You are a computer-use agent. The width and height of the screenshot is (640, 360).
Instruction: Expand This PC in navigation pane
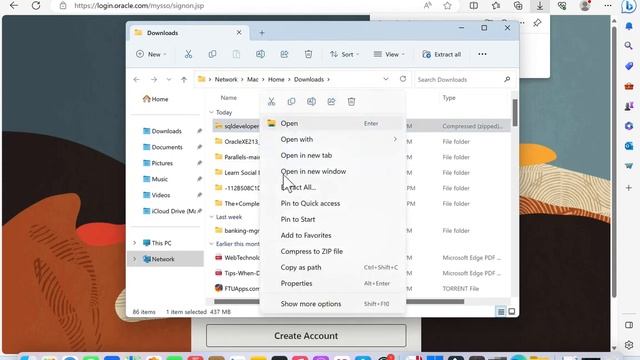pyautogui.click(x=135, y=243)
